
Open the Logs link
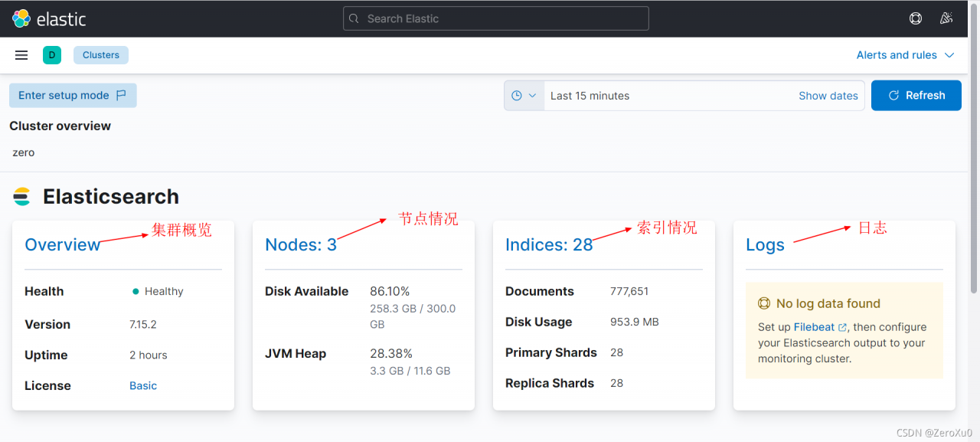(x=765, y=244)
